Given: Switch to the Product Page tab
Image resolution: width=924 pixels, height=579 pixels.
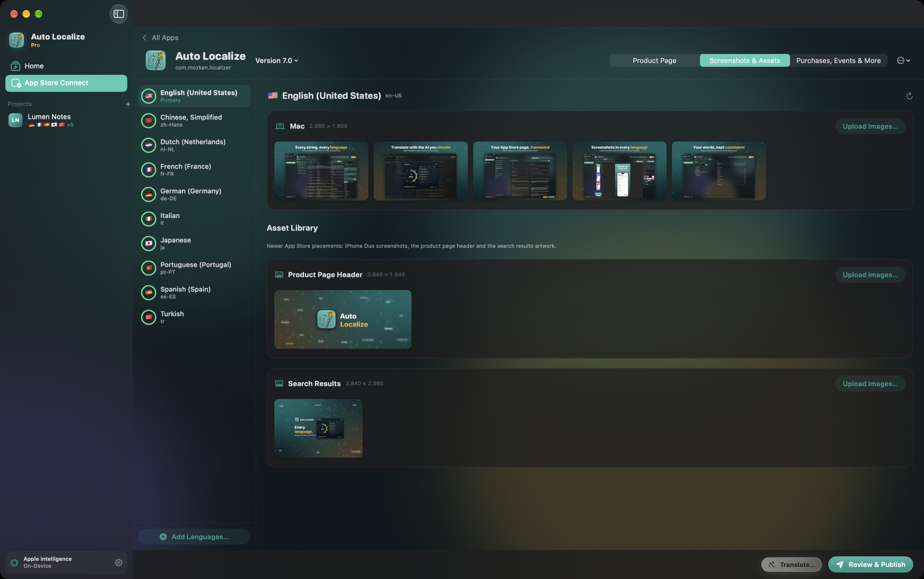Looking at the screenshot, I should tap(654, 60).
